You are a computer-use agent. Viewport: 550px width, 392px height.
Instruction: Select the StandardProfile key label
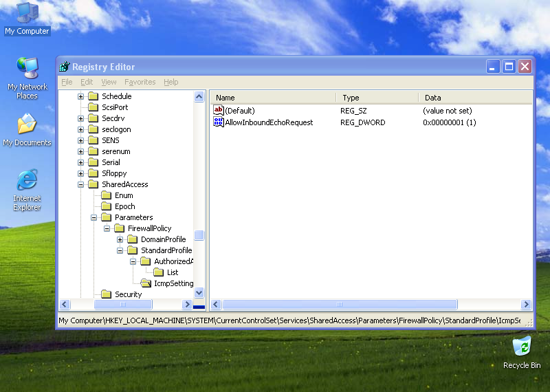pyautogui.click(x=166, y=250)
